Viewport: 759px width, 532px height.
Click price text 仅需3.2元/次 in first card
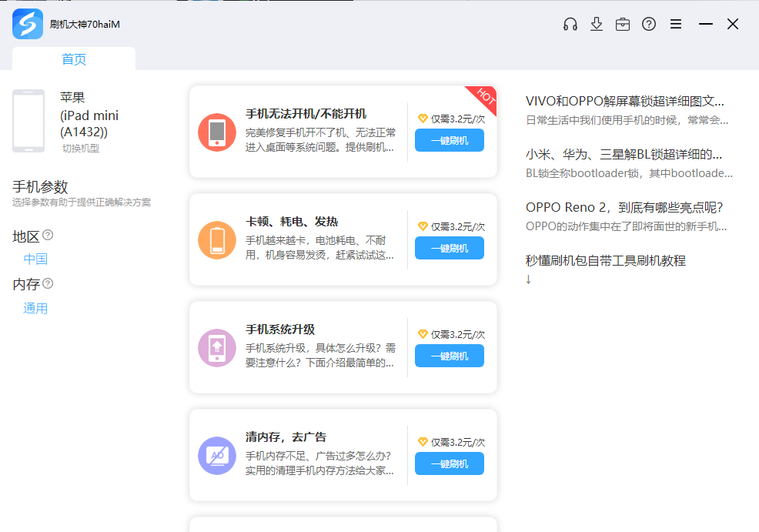(458, 119)
